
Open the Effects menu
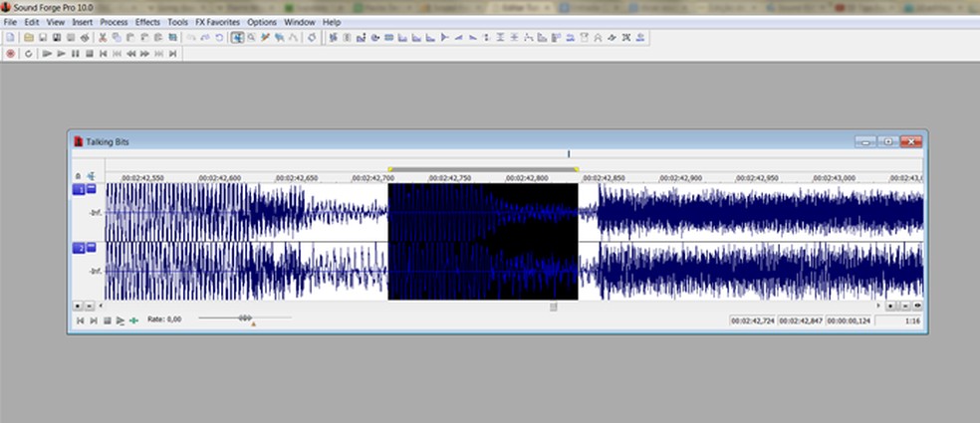pos(147,22)
